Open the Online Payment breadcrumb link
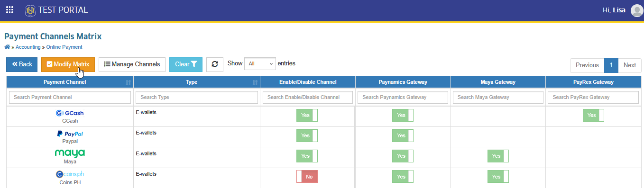Viewport: 644px width, 188px height. (x=64, y=47)
